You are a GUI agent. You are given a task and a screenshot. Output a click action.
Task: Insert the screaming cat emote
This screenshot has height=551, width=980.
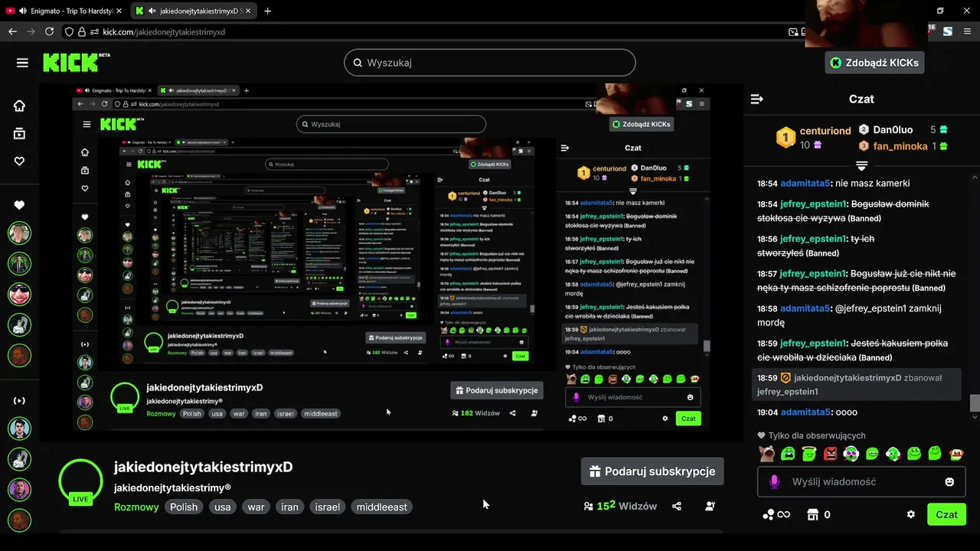(766, 454)
